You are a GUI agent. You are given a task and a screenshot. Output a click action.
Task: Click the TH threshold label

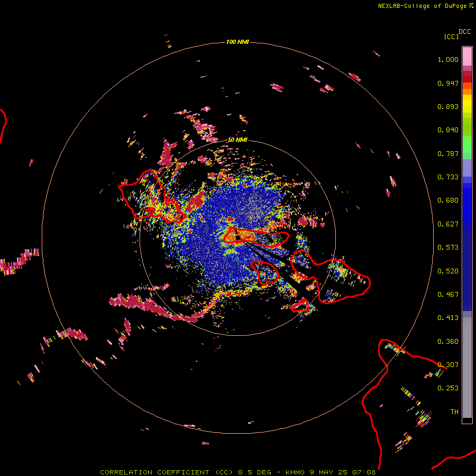[x=454, y=412]
